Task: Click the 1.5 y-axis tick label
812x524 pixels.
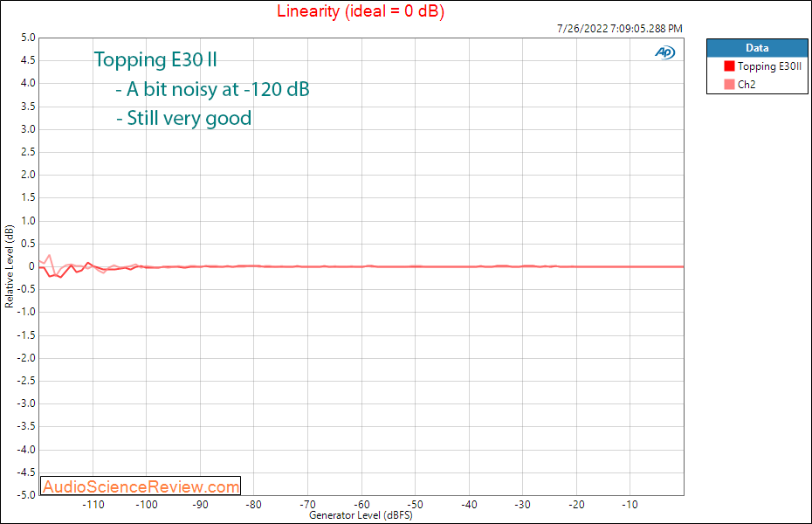Action: pos(29,197)
